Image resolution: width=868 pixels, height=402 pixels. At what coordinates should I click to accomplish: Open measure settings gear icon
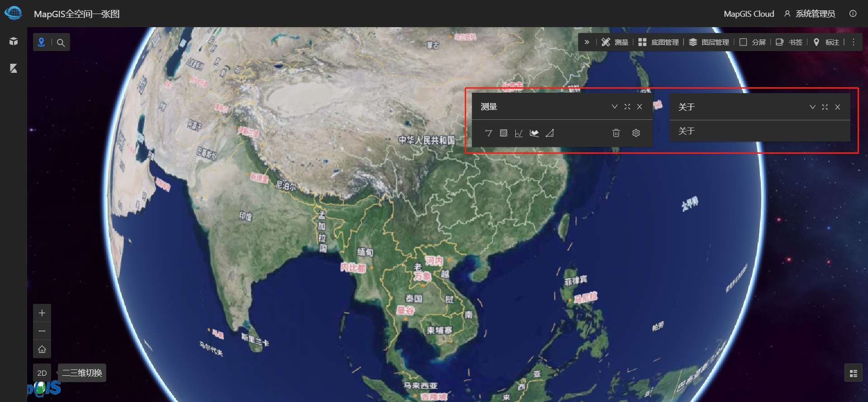coord(636,133)
